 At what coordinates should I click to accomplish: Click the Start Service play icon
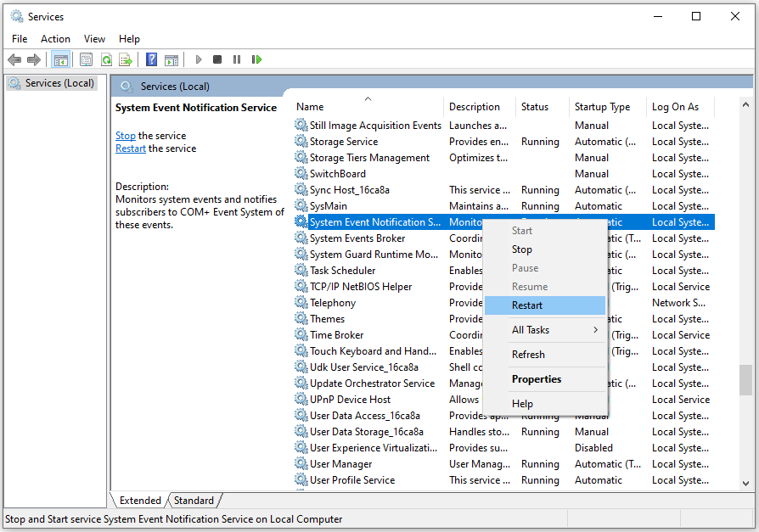(199, 59)
